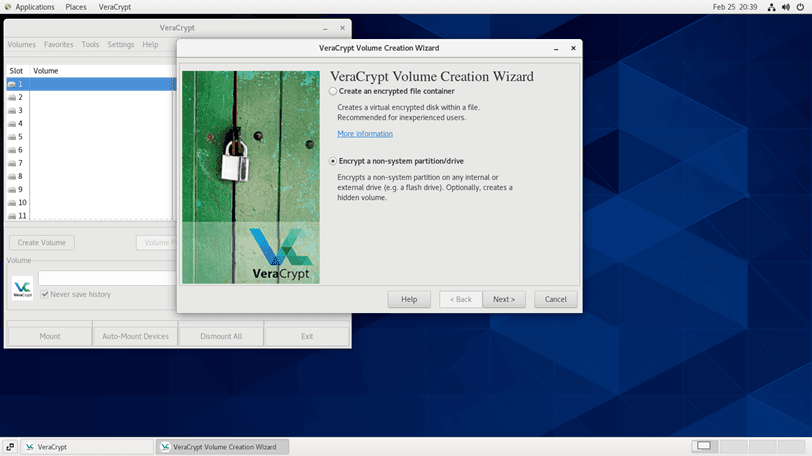Click the Applications menu foot icon
The image size is (812, 456).
tap(7, 7)
